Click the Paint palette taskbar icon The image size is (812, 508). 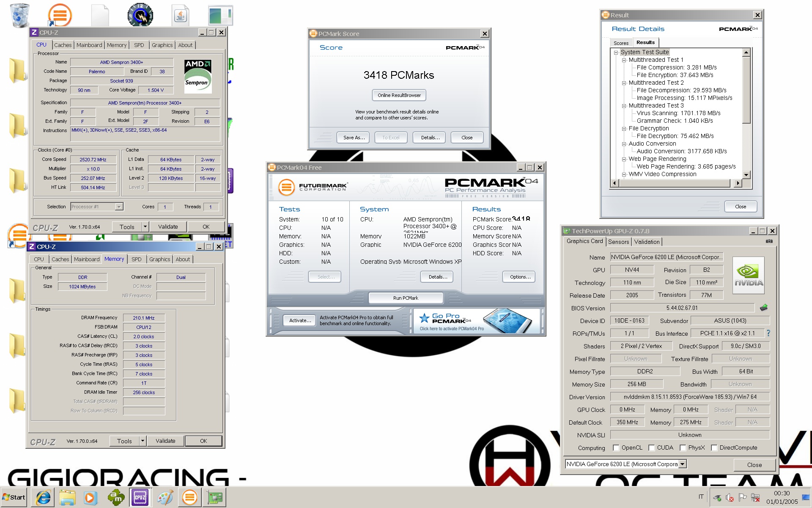pos(165,497)
